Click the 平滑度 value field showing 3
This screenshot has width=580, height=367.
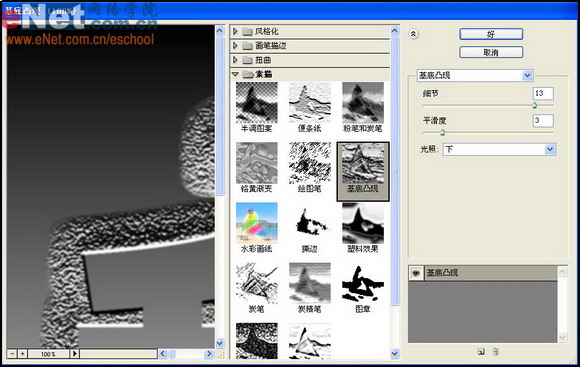coord(543,121)
